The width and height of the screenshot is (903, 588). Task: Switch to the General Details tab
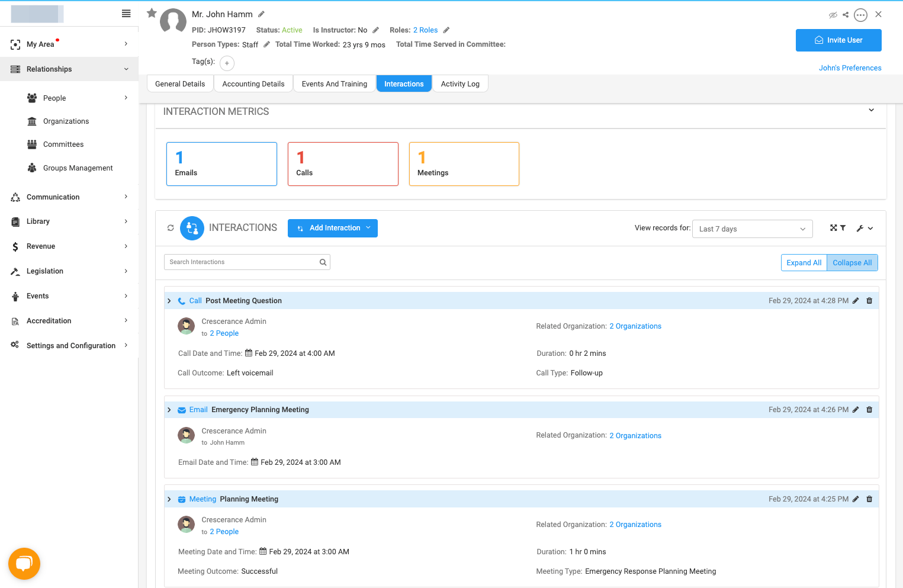point(180,84)
